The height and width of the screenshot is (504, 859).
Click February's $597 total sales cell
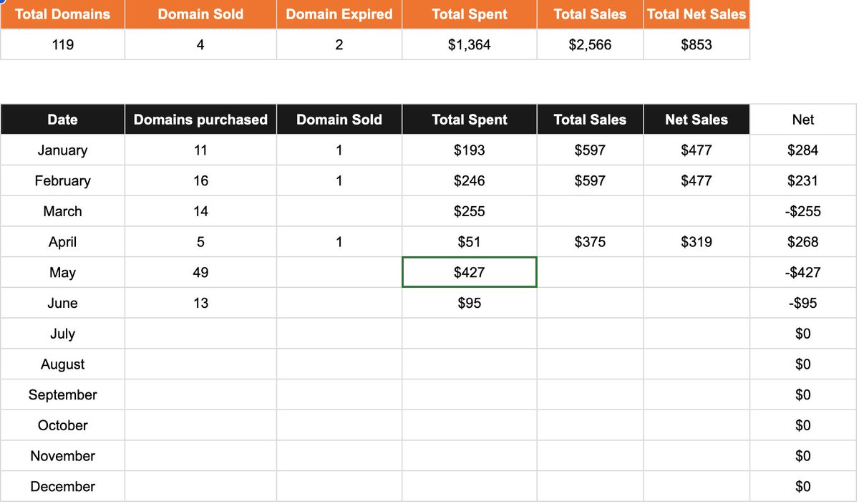[590, 180]
